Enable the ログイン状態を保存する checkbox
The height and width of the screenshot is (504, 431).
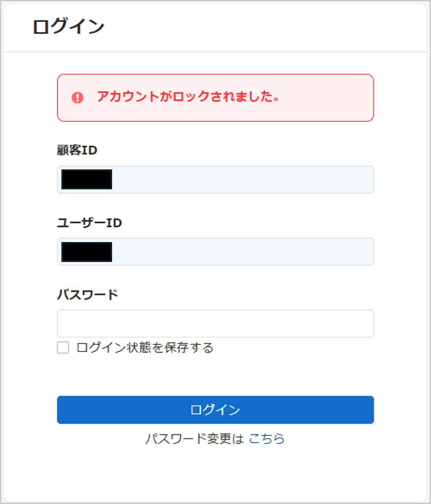point(63,347)
